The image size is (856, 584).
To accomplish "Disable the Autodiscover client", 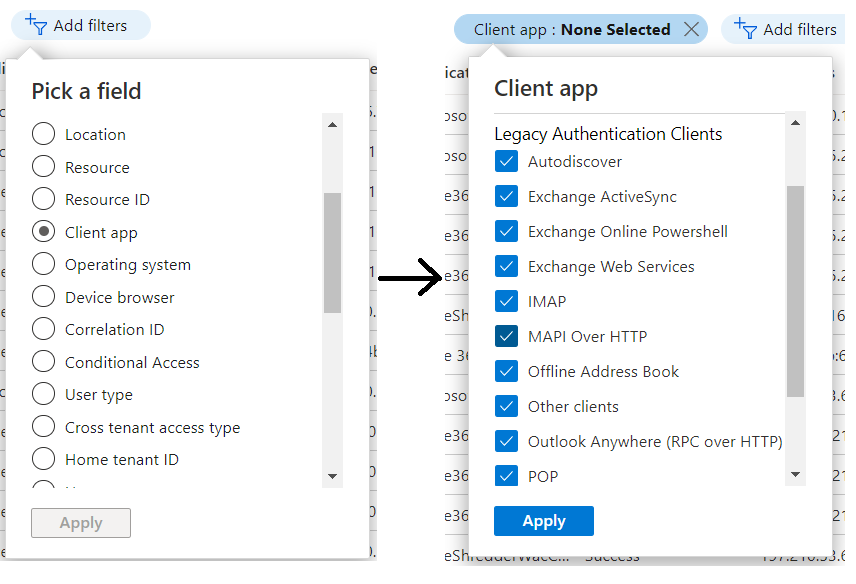I will point(506,161).
